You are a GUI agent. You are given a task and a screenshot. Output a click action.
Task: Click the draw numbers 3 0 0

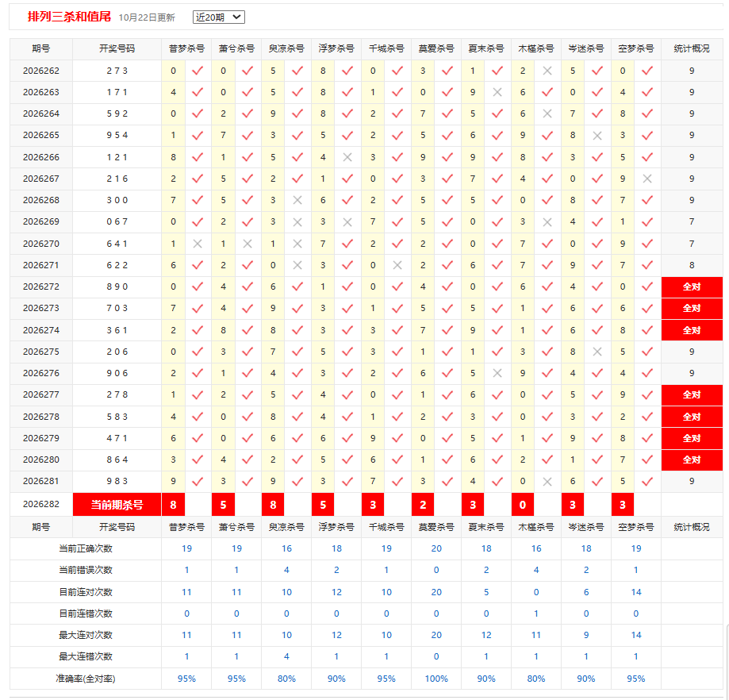117,200
